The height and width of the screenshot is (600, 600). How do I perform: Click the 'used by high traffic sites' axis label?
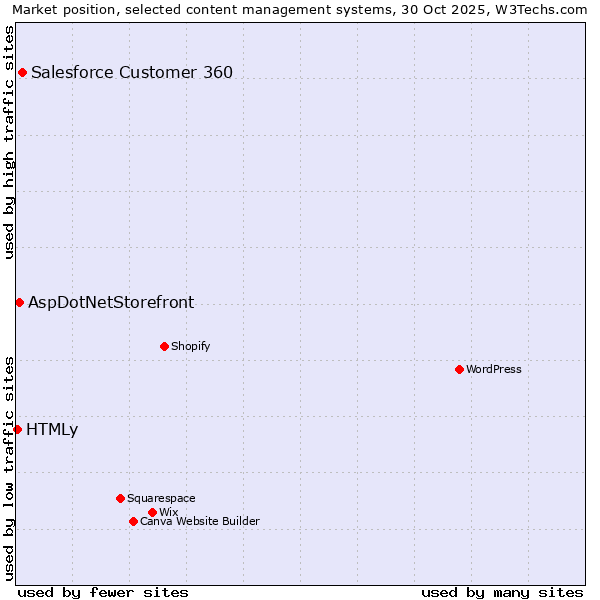[9, 142]
